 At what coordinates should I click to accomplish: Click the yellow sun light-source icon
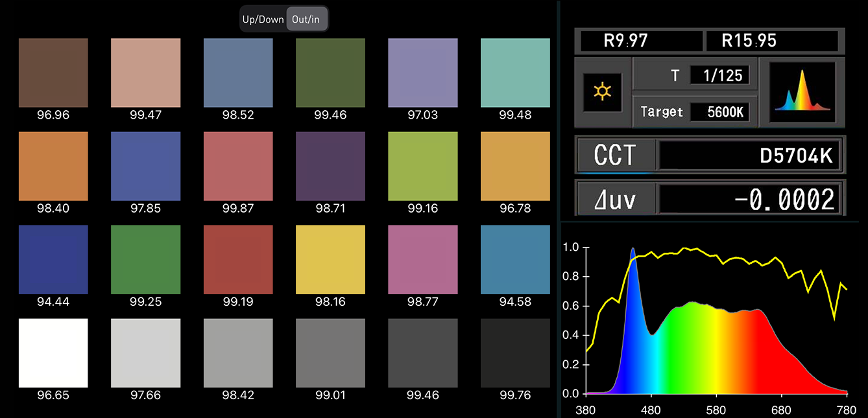click(602, 92)
